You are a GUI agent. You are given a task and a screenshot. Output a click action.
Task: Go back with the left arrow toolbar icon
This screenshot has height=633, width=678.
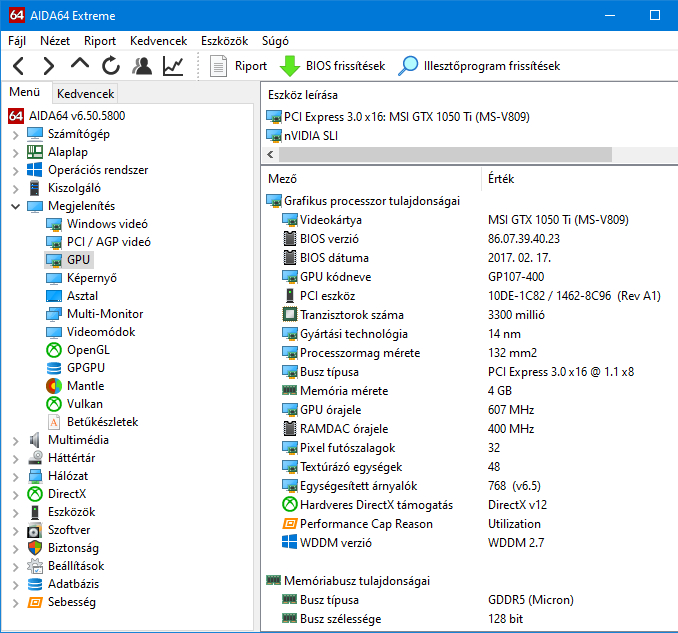click(x=19, y=66)
